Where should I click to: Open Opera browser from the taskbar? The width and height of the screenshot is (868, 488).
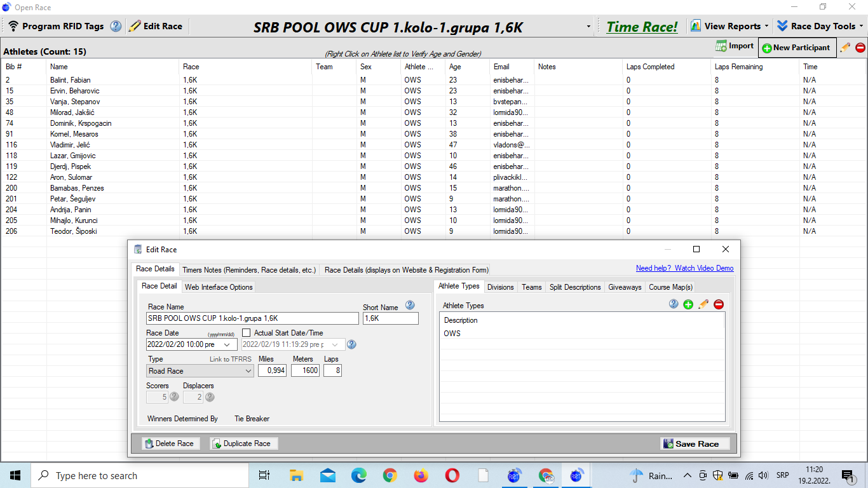coord(452,475)
